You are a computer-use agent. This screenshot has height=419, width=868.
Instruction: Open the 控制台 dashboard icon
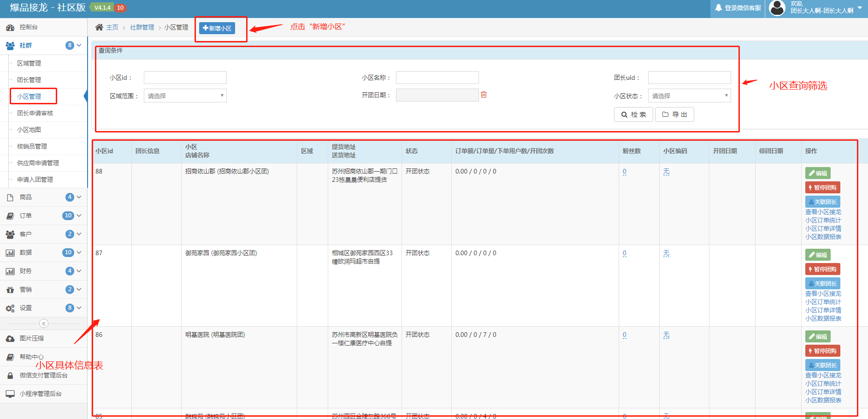coord(10,27)
